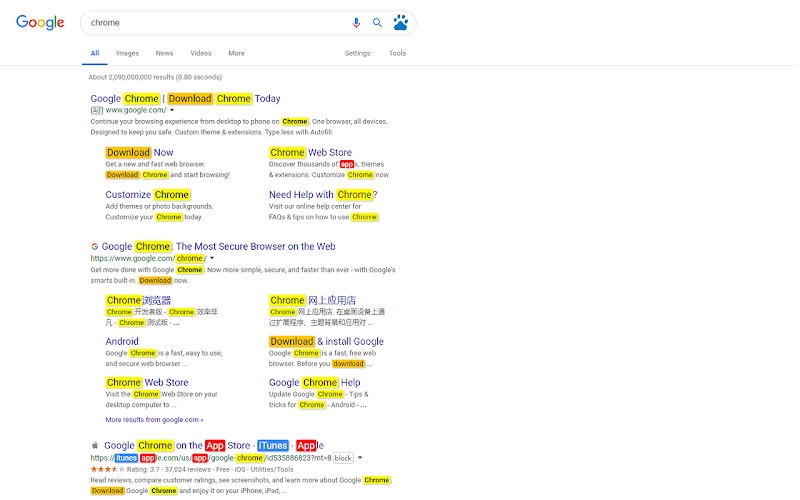Image resolution: width=800 pixels, height=500 pixels.
Task: Switch to the Videos tab
Action: (x=201, y=53)
